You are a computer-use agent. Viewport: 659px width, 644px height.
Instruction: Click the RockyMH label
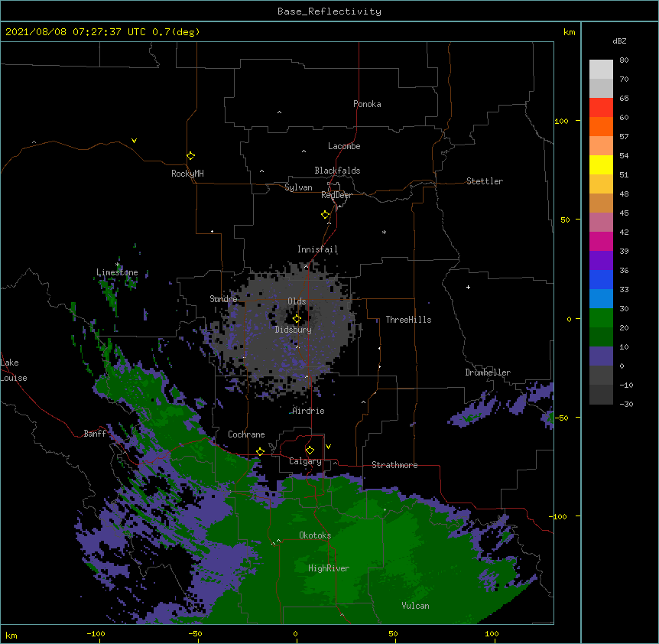(x=187, y=174)
